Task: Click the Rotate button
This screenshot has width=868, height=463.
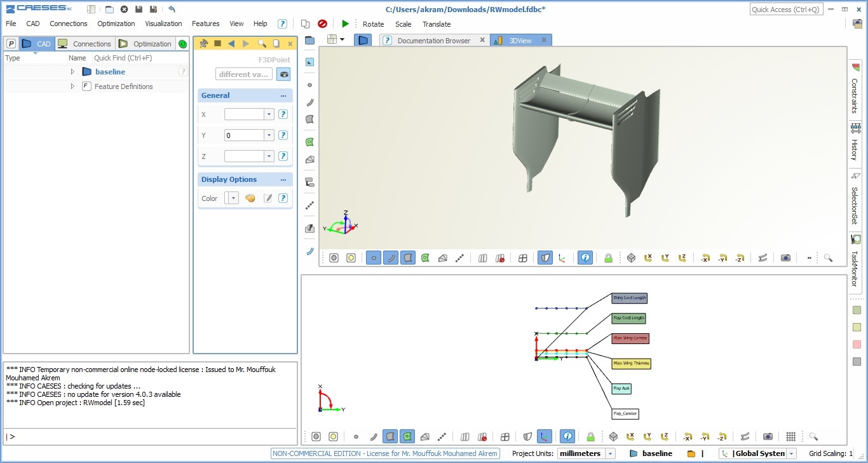Action: click(373, 24)
